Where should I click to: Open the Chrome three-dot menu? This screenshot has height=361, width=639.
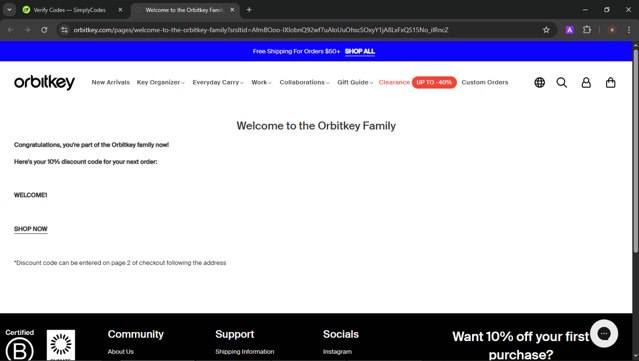point(629,30)
